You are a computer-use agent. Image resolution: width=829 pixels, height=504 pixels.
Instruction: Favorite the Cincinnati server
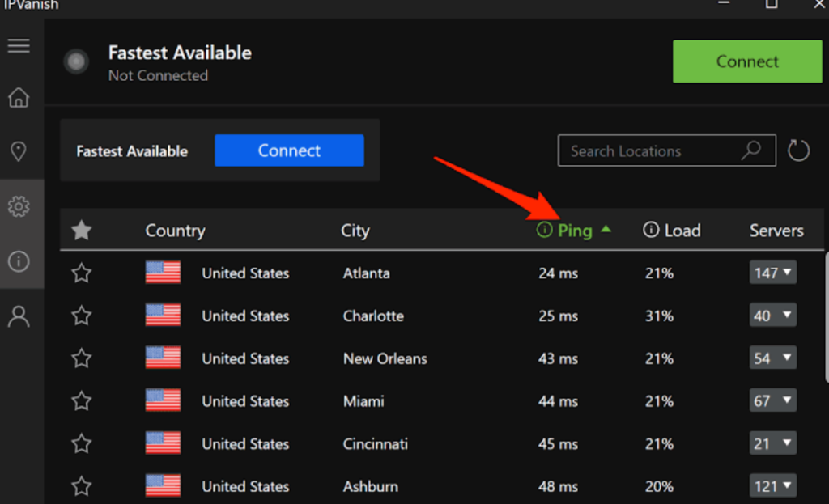pyautogui.click(x=82, y=443)
